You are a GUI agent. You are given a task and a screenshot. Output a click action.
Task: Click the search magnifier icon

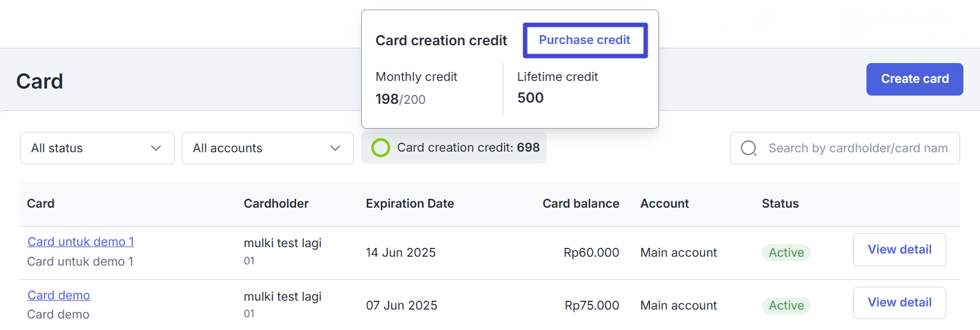pos(749,148)
